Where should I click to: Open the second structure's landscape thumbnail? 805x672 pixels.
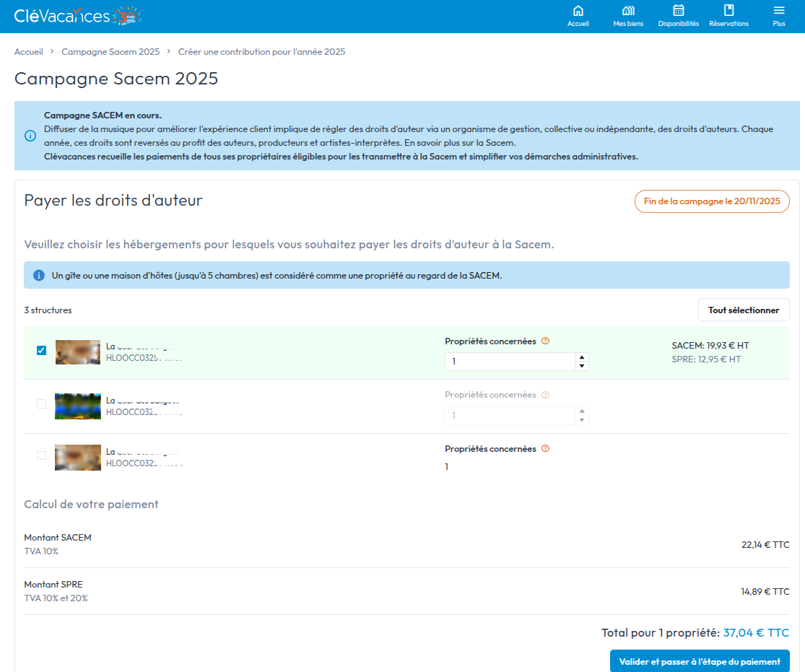point(77,406)
